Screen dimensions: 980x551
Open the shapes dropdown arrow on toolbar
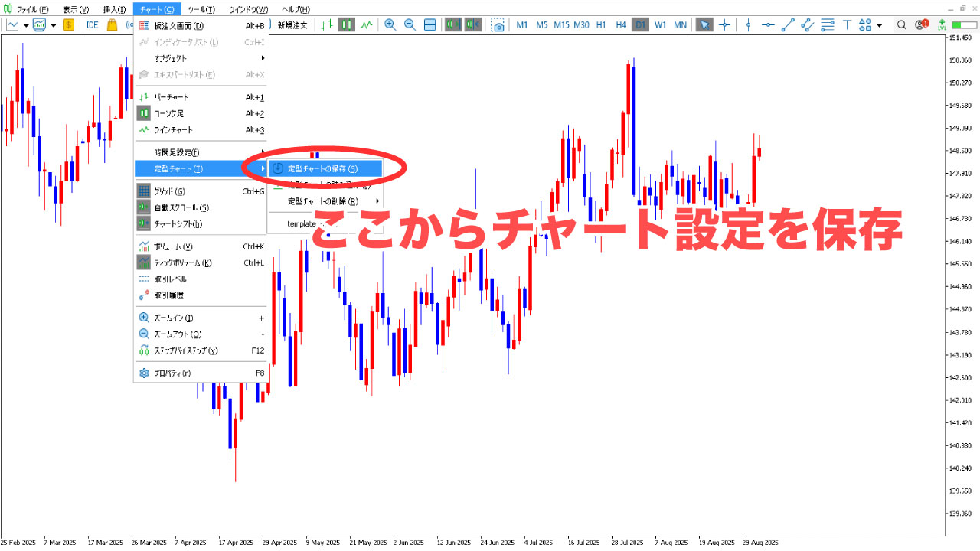pyautogui.click(x=879, y=24)
